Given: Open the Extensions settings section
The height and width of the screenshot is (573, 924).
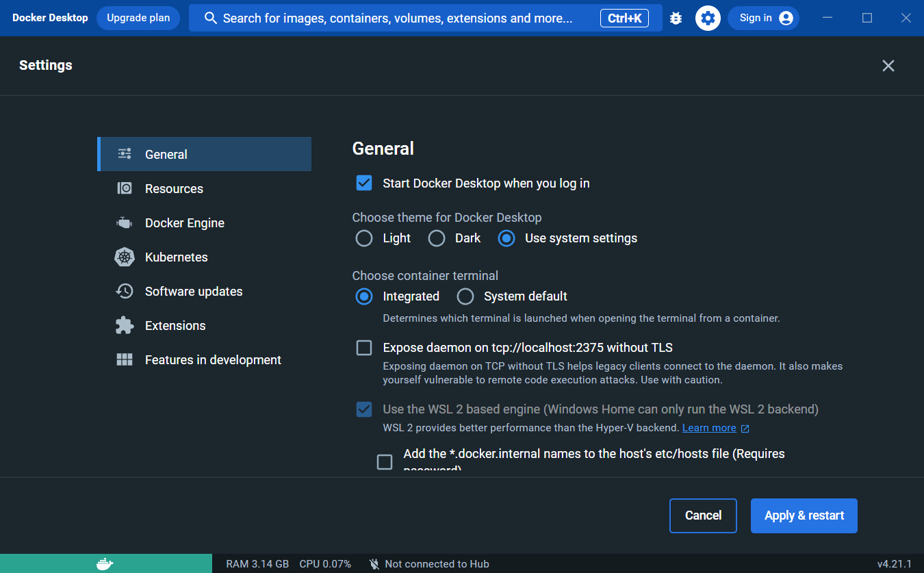Looking at the screenshot, I should pos(174,325).
